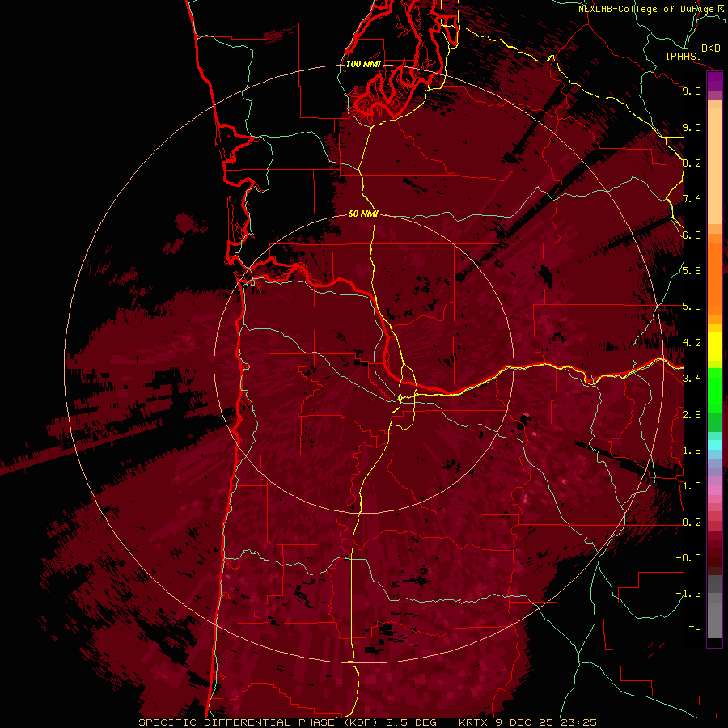Click the -1.3 value on the color scale
The image size is (728, 728).
[x=688, y=595]
